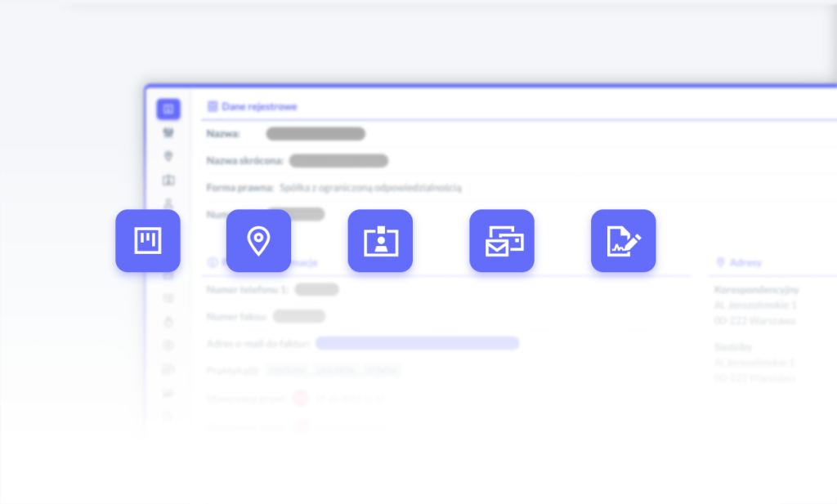This screenshot has height=504, width=837.
Task: Click the redacted value next to Nazwa skrócona:
Action: (x=339, y=161)
